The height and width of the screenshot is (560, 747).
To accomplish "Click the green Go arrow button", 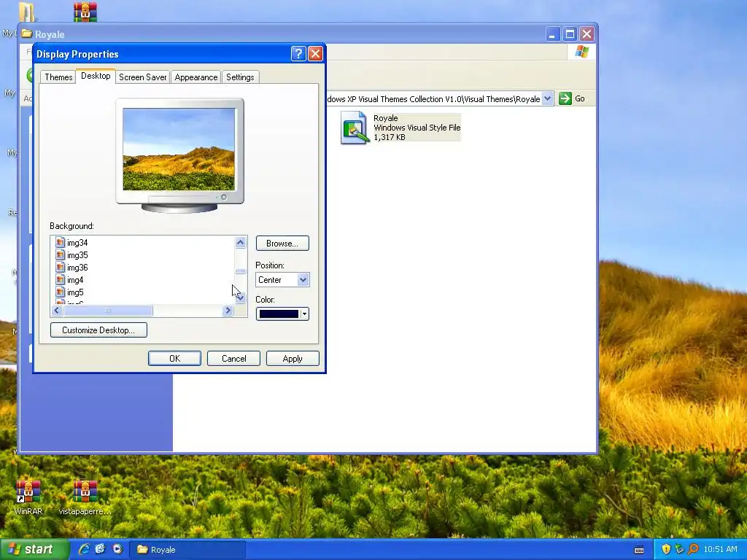I will coord(565,98).
